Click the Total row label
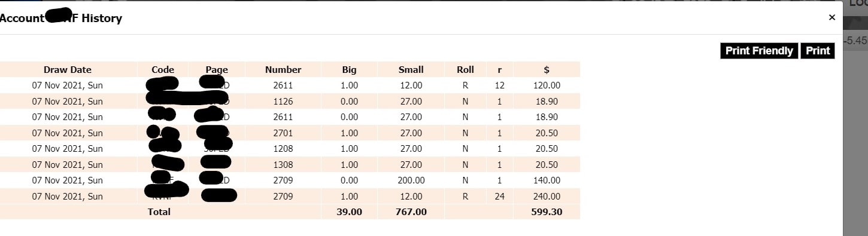 click(159, 212)
